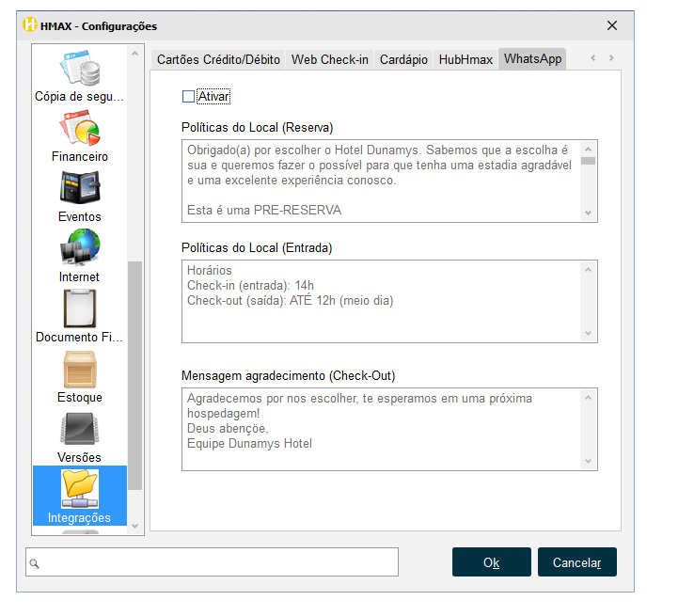Switch to Cartões Crédito/Débito tab
Image resolution: width=694 pixels, height=616 pixels.
click(x=218, y=59)
